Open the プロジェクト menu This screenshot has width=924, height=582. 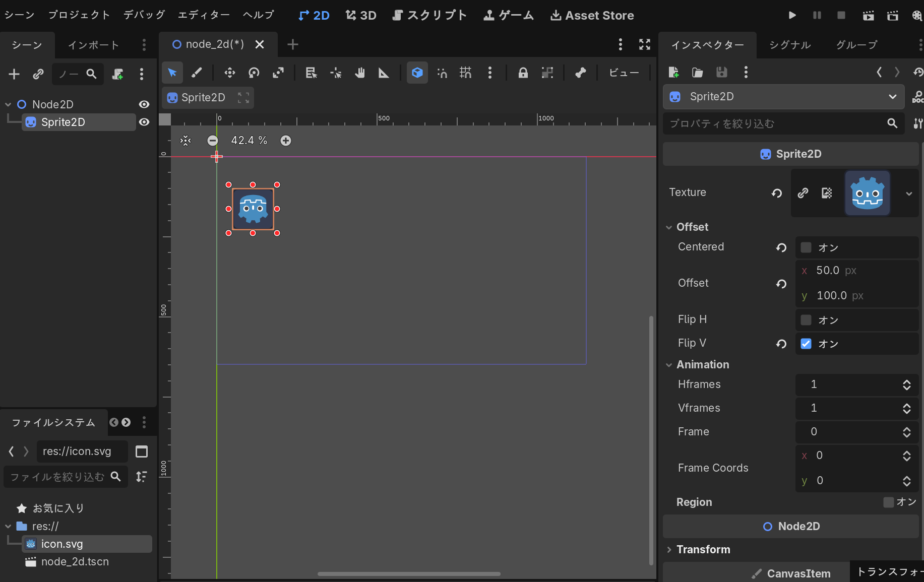pos(79,15)
